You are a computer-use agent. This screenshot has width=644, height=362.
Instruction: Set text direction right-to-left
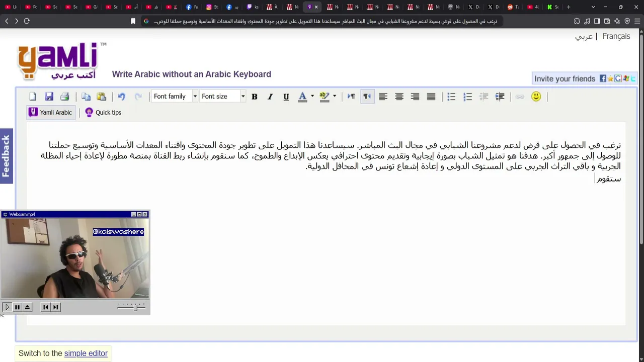click(x=367, y=97)
